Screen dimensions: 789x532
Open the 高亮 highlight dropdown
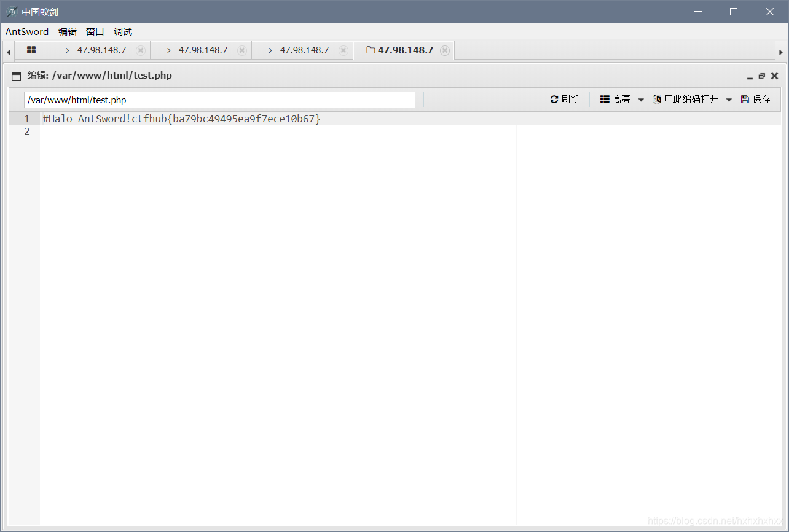point(622,100)
